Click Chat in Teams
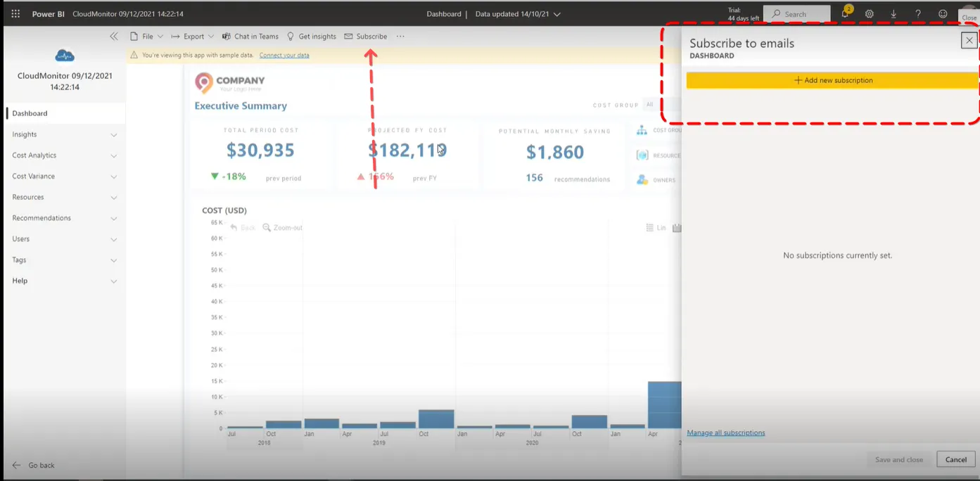The height and width of the screenshot is (481, 980). coord(250,37)
